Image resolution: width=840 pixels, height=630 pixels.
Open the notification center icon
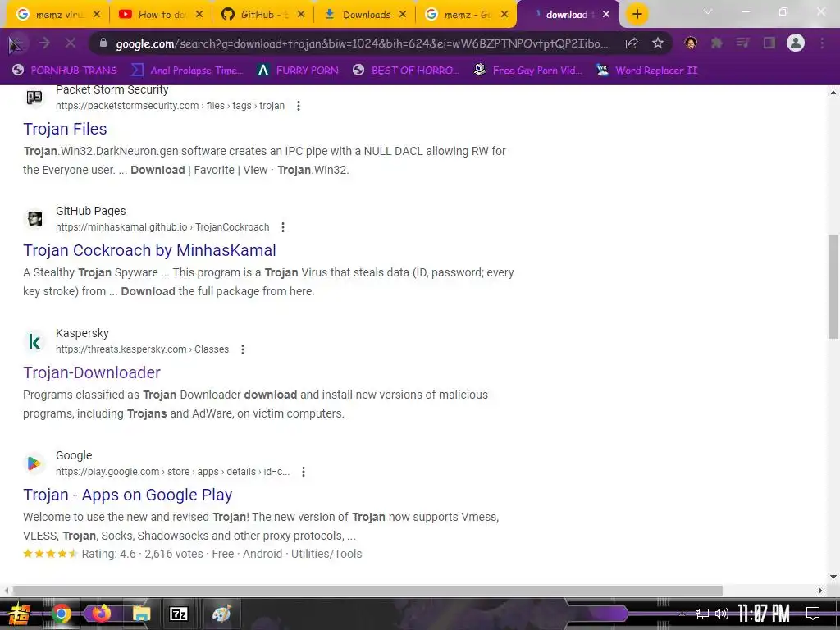(x=813, y=614)
